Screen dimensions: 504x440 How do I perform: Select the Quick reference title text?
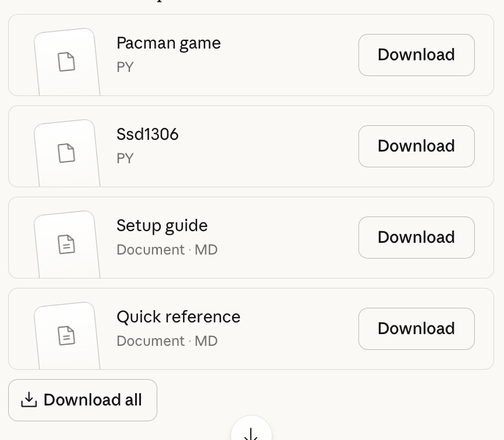tap(178, 317)
